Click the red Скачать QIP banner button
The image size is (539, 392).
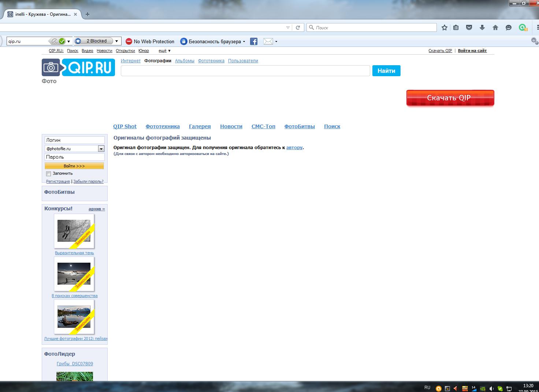pyautogui.click(x=450, y=98)
